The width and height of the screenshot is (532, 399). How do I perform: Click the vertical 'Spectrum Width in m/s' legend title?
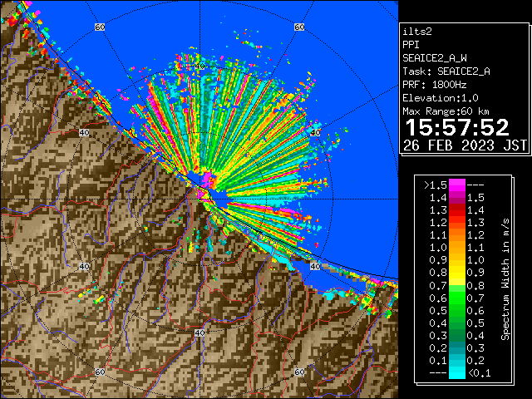tap(505, 279)
